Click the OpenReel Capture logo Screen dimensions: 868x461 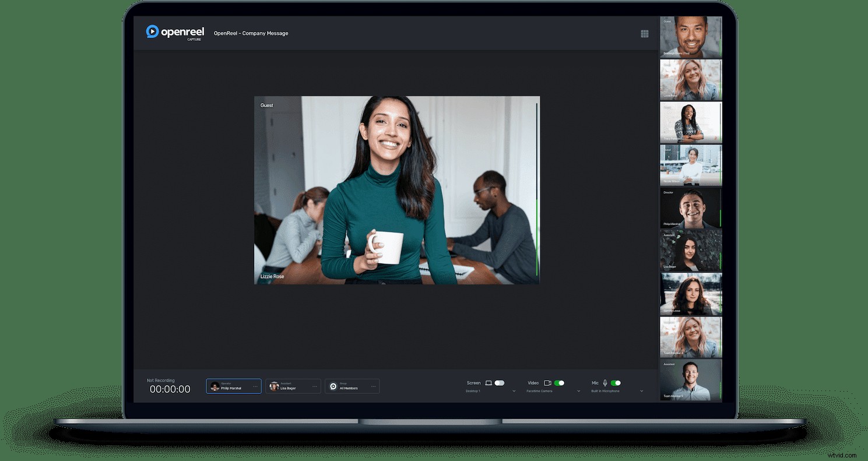[175, 33]
